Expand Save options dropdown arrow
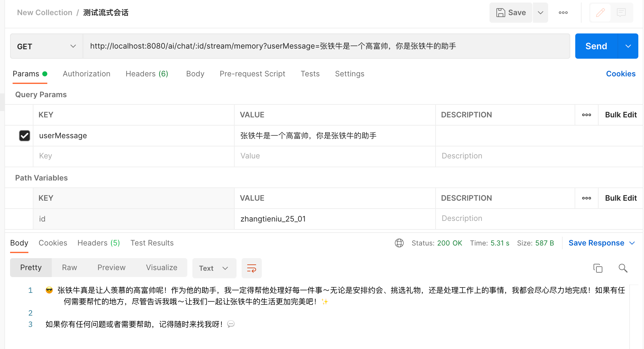This screenshot has width=644, height=349. point(540,13)
